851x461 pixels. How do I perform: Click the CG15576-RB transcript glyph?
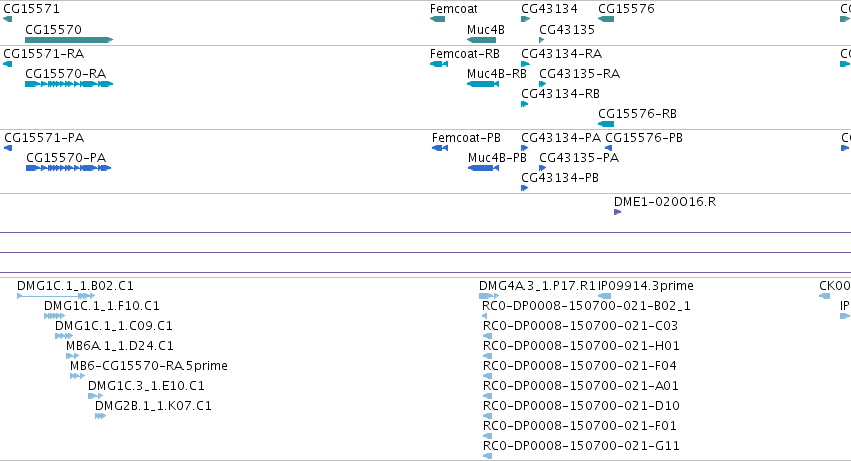606,124
